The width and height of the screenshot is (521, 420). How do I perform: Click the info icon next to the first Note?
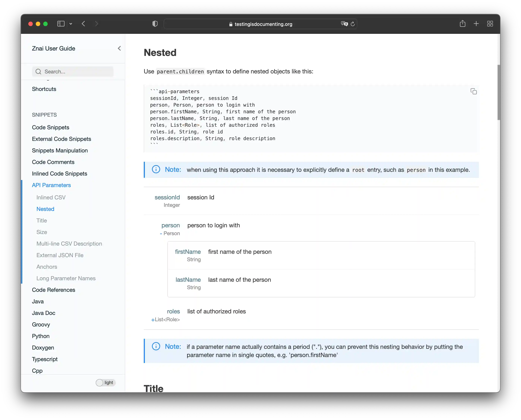coord(156,169)
